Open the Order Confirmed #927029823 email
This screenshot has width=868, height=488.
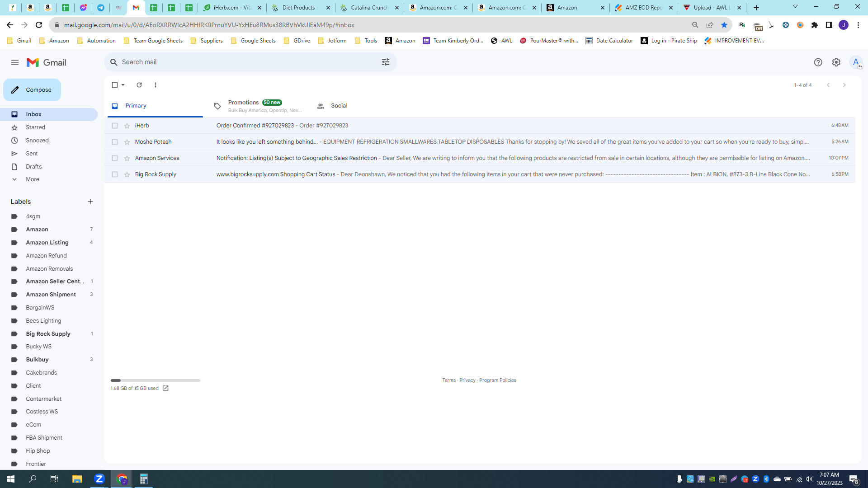tap(479, 126)
